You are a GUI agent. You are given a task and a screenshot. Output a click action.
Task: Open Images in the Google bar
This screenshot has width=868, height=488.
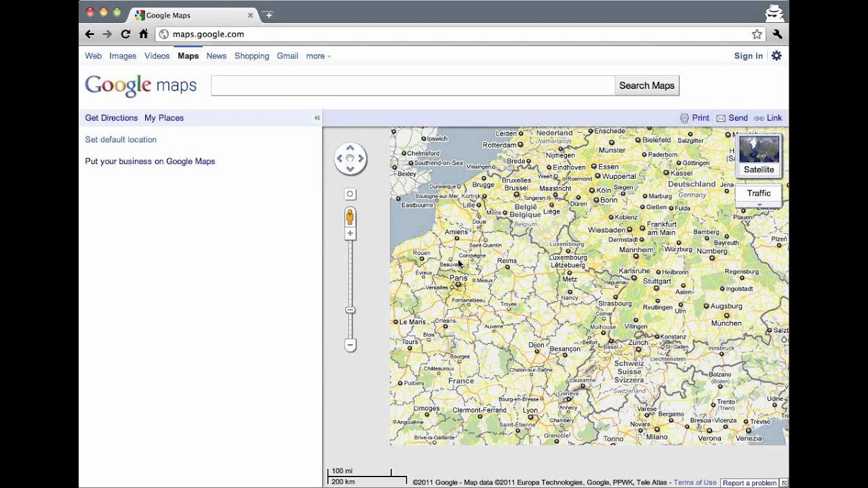click(x=123, y=56)
